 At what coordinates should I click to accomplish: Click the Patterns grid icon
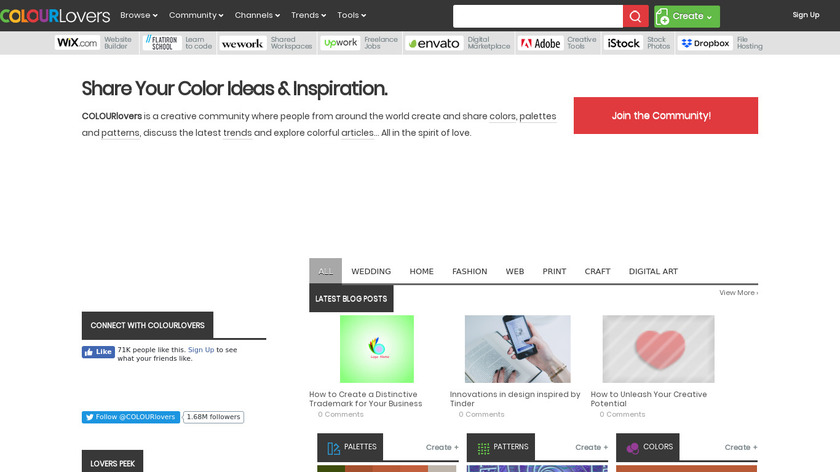[483, 448]
